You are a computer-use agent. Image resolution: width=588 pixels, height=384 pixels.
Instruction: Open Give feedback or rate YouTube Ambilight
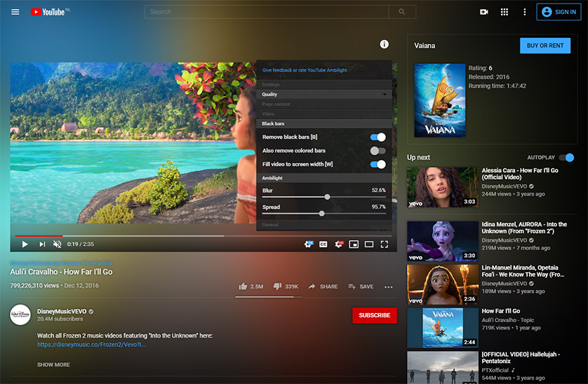305,70
